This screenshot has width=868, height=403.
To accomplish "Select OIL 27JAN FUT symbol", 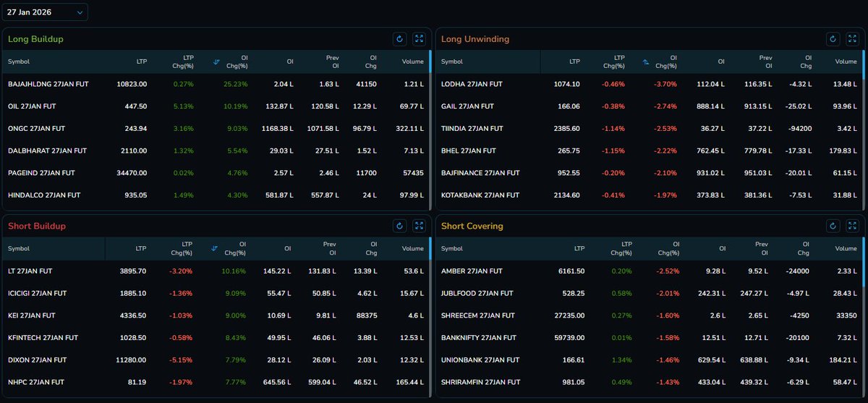I will pyautogui.click(x=32, y=106).
